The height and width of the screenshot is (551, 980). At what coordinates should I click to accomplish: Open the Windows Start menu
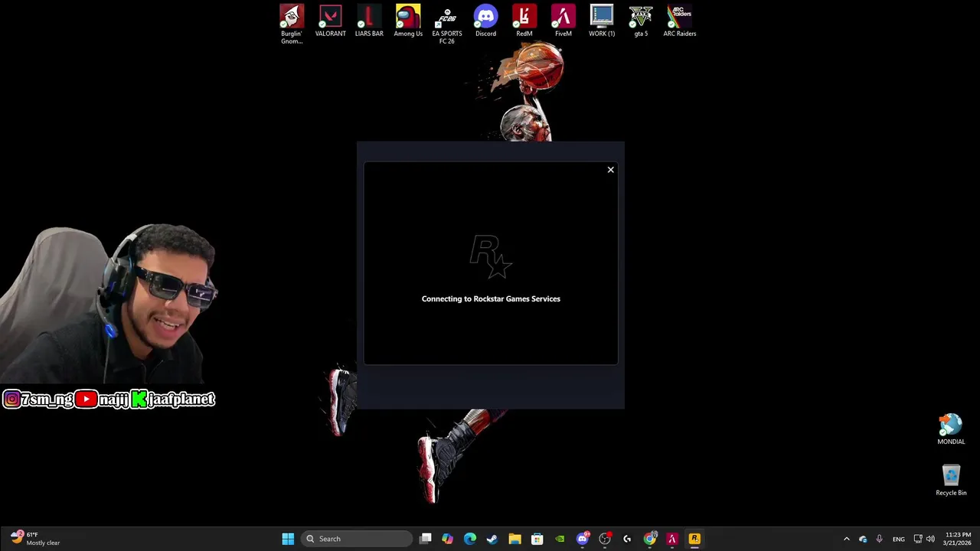288,539
